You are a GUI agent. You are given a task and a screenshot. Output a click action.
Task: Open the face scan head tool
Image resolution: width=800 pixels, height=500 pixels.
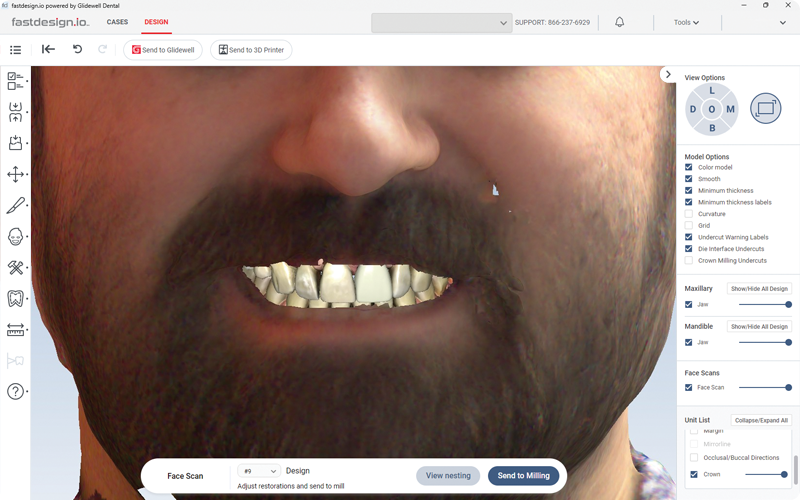(16, 237)
